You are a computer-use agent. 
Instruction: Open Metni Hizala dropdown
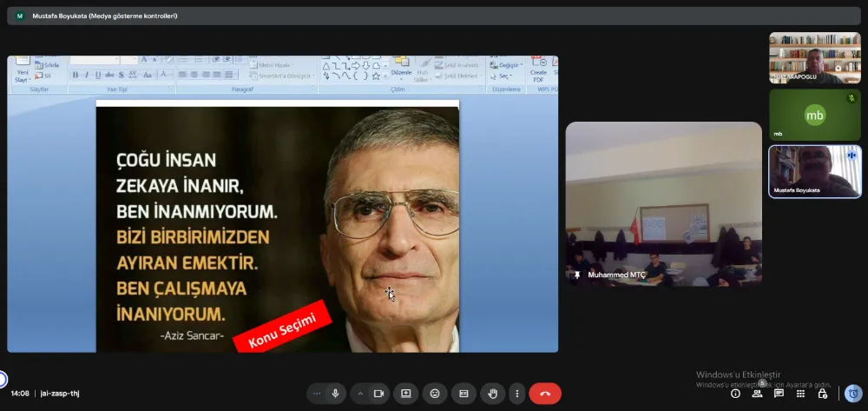pos(271,65)
